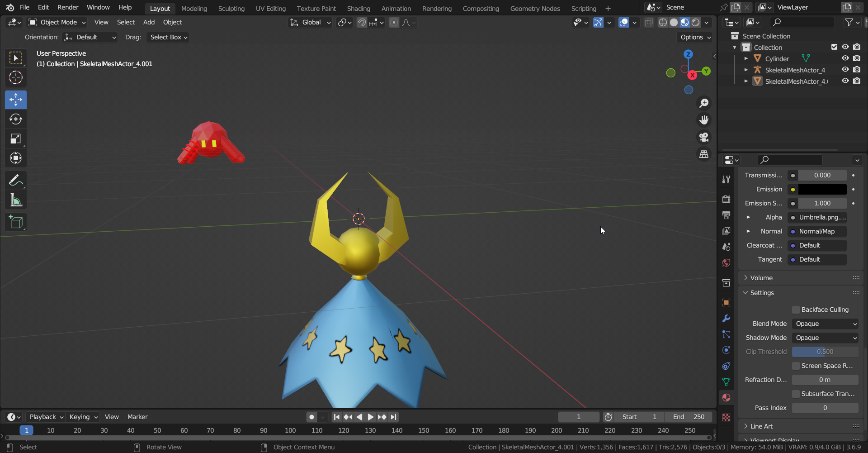Pick the Rotate tool
The height and width of the screenshot is (453, 868).
tap(16, 119)
